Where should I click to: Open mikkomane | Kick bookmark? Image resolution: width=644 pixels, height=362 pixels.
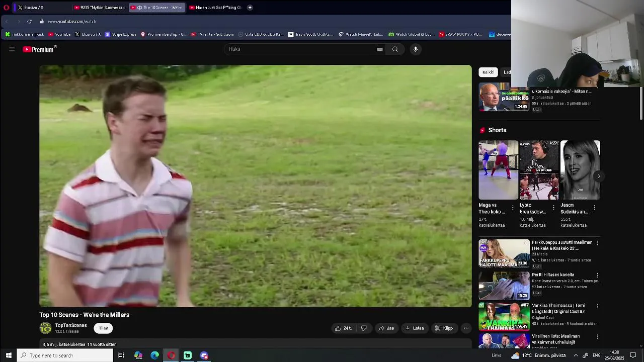(x=25, y=34)
